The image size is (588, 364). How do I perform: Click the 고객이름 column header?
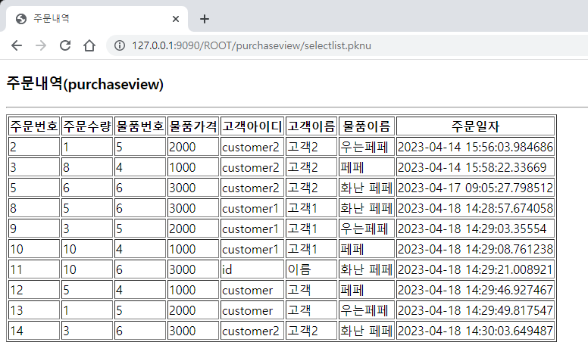point(311,126)
